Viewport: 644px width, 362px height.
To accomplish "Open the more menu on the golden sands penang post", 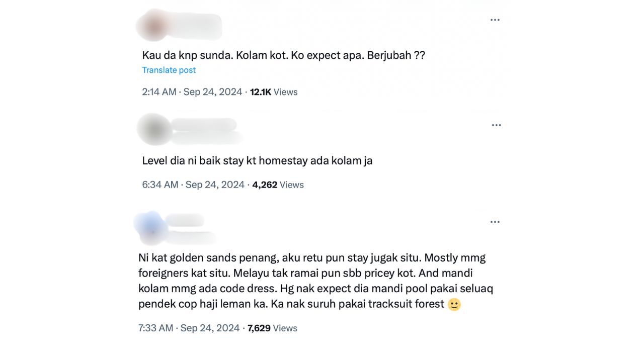I will click(x=495, y=222).
